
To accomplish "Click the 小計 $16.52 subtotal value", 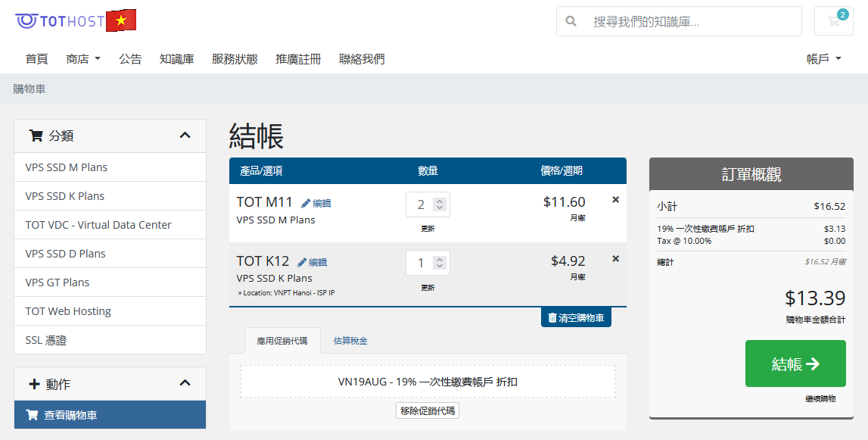I will [829, 206].
